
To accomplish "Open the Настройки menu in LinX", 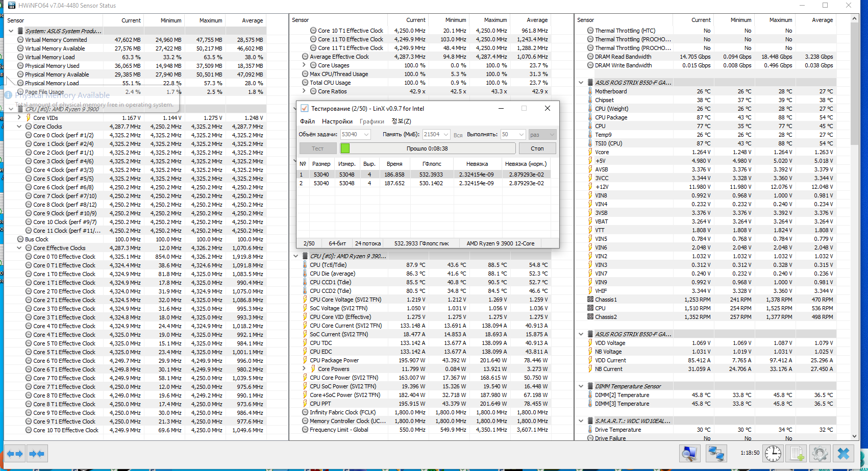I will 337,121.
